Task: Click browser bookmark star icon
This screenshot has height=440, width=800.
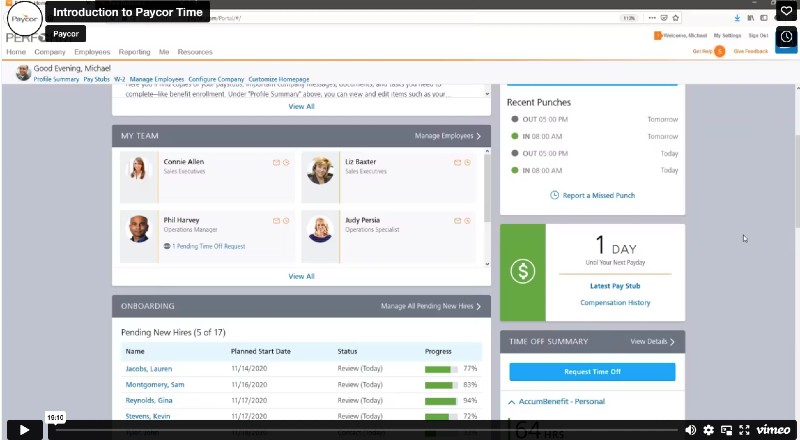Action: click(x=676, y=18)
